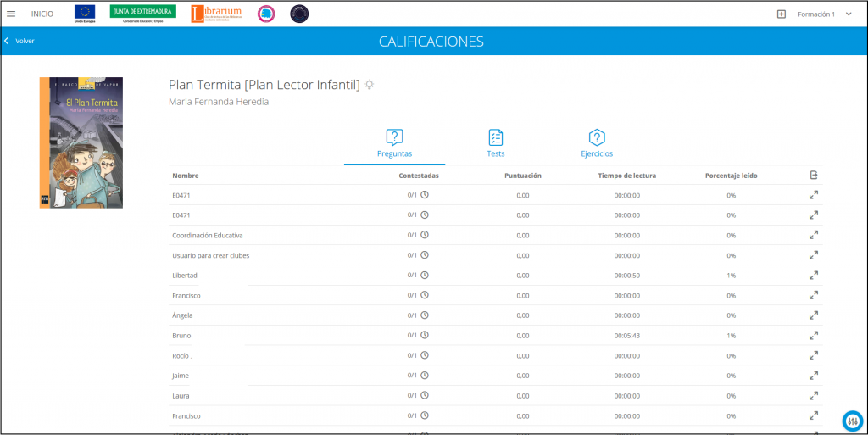Click the clock icon in Libertad row
This screenshot has width=868, height=435.
(425, 275)
